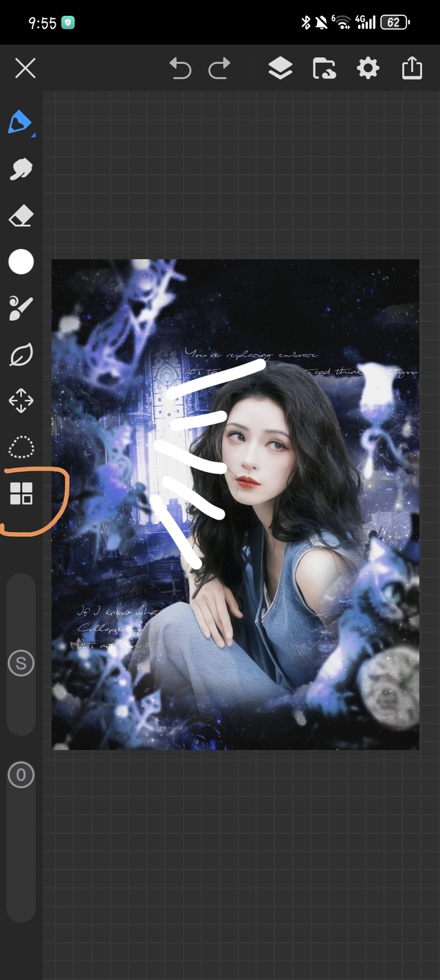440x980 pixels.
Task: Undo the last stroke
Action: tap(180, 68)
